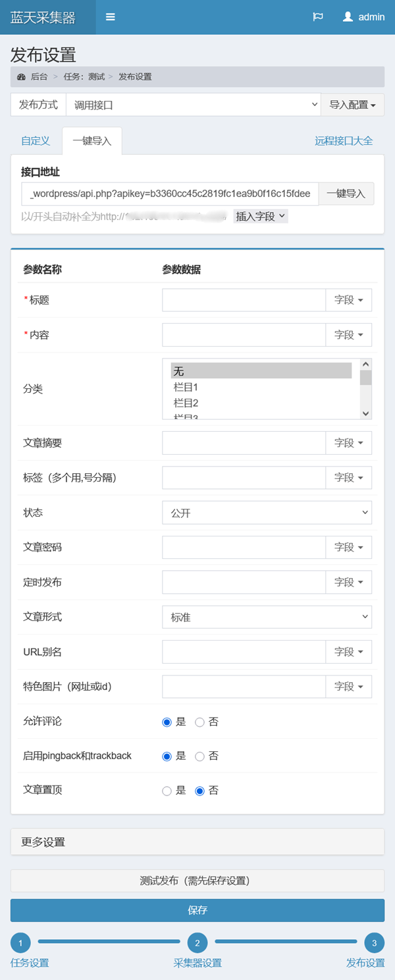This screenshot has height=980, width=395.
Task: Click step 2 circle for 采集器设置
Action: (197, 943)
